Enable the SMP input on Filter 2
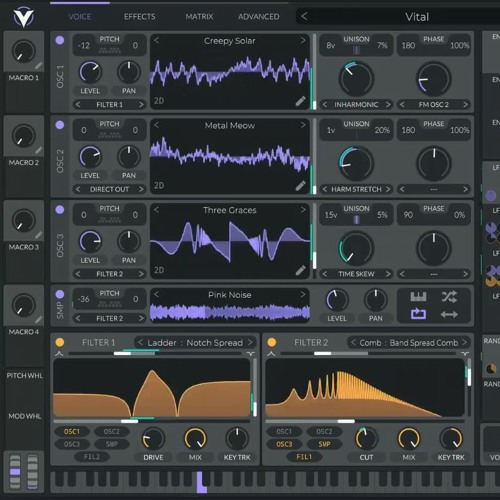 324,444
